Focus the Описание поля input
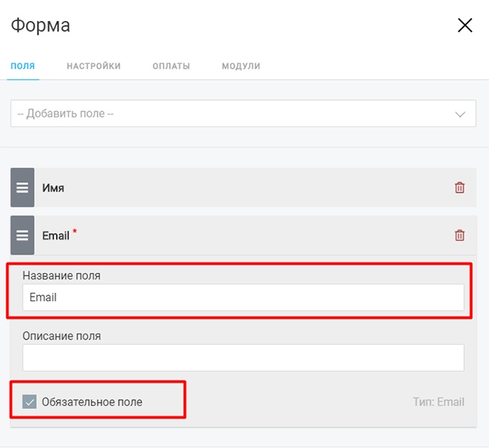Viewport: 489px width, 448px height. coord(243,358)
